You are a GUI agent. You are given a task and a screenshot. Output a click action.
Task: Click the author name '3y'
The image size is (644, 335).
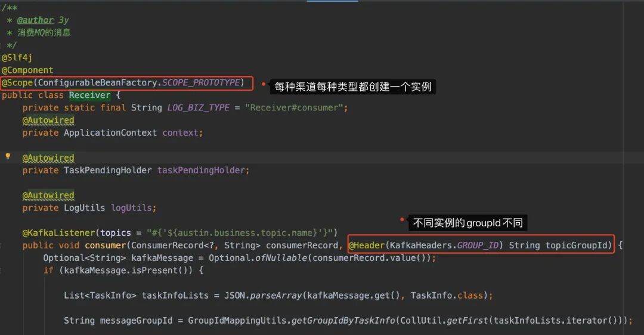[x=63, y=20]
